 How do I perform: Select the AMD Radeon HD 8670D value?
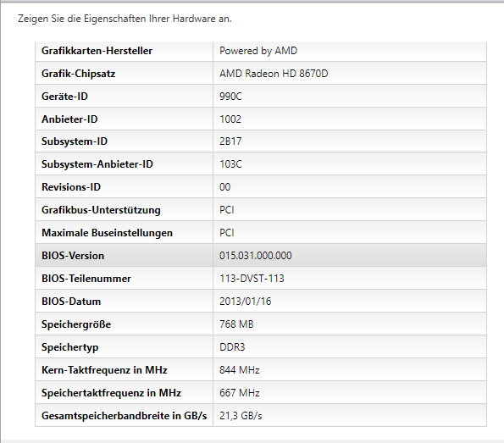point(274,74)
